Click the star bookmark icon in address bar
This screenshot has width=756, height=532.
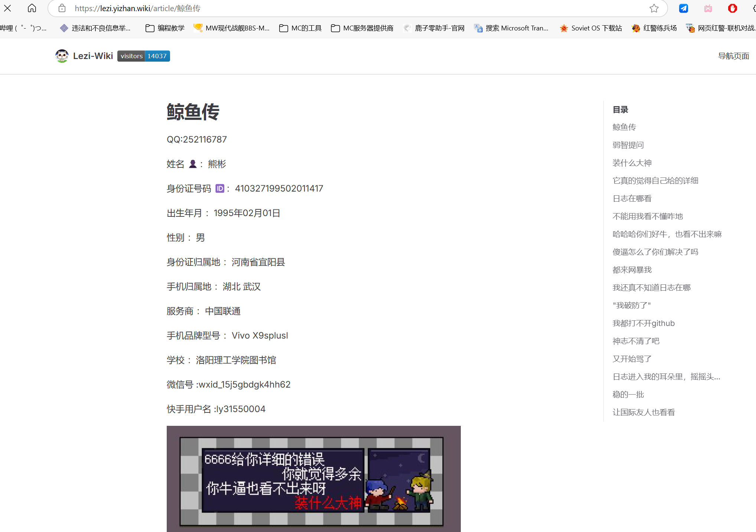[654, 8]
